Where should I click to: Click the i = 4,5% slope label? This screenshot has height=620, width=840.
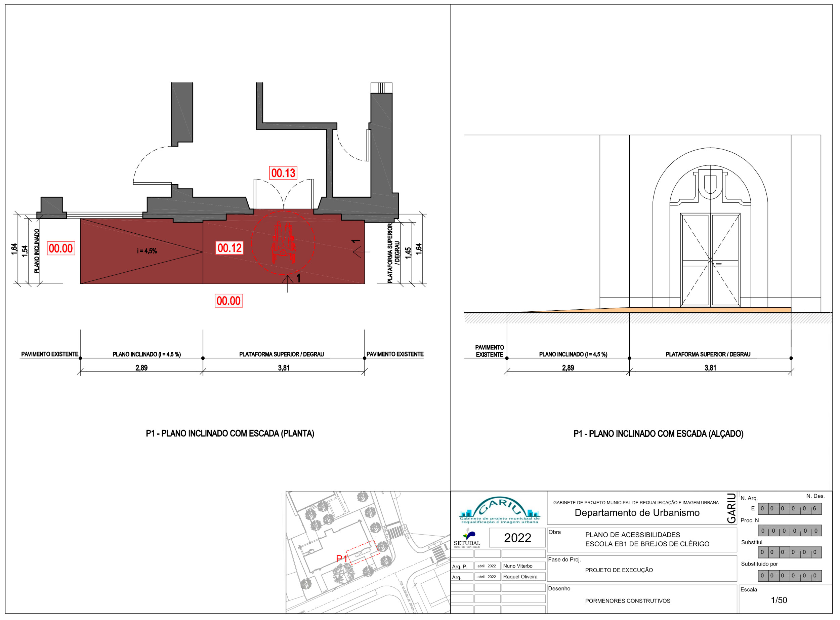[x=147, y=251]
